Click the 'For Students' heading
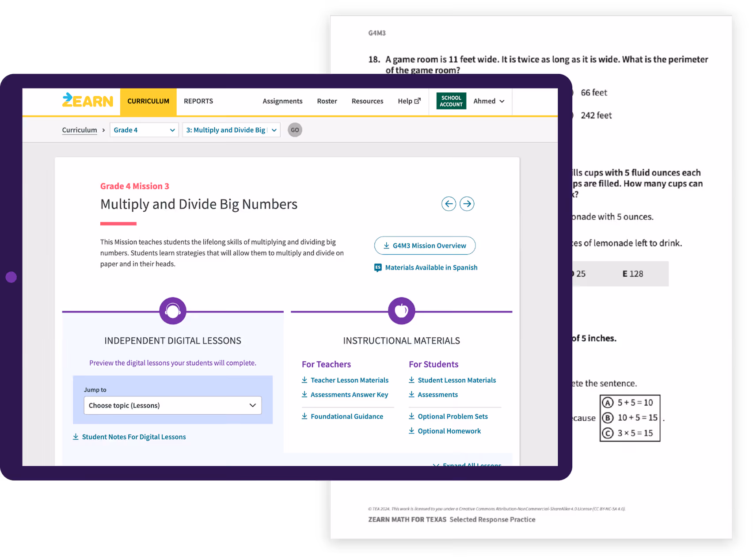The image size is (753, 560). tap(434, 364)
